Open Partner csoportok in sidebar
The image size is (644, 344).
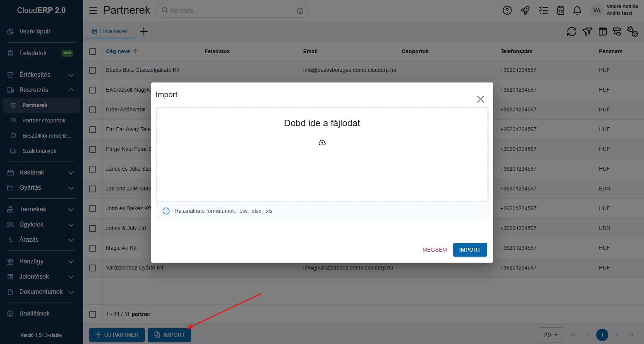point(44,120)
